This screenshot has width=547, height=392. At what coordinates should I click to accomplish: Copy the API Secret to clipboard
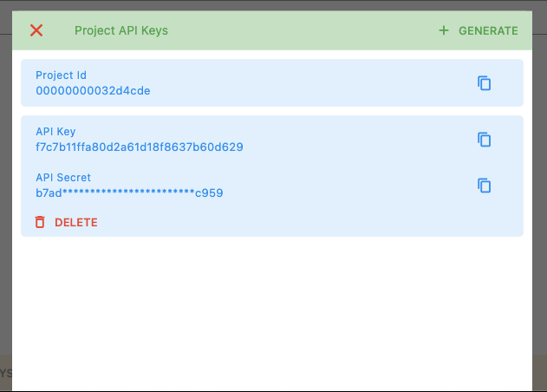pyautogui.click(x=485, y=186)
